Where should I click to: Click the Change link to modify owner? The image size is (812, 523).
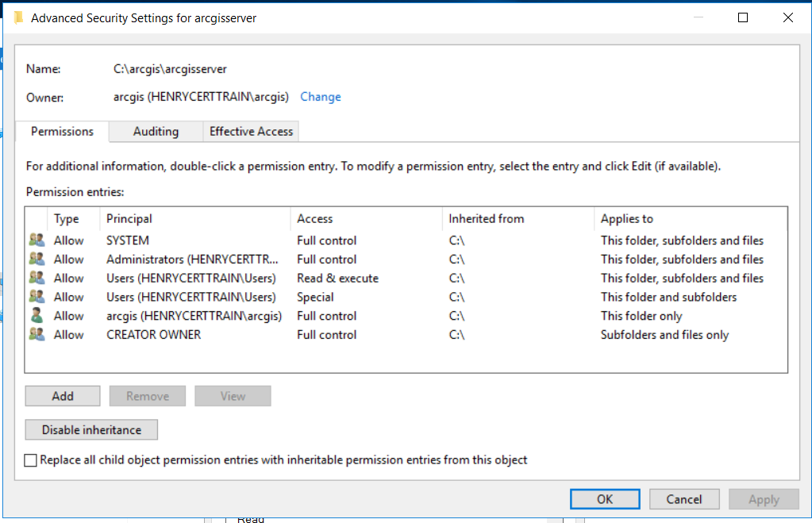click(320, 97)
